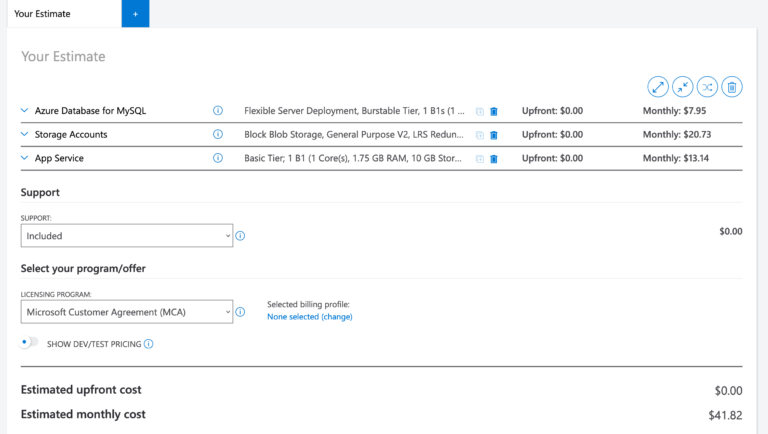This screenshot has width=768, height=434.
Task: Click the Support section heading
Action: click(40, 193)
